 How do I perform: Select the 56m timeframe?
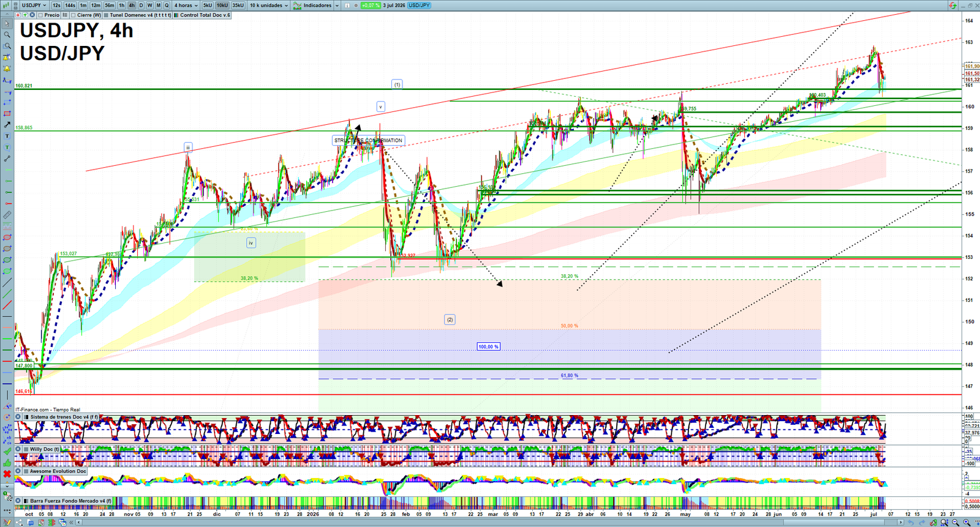(x=110, y=6)
